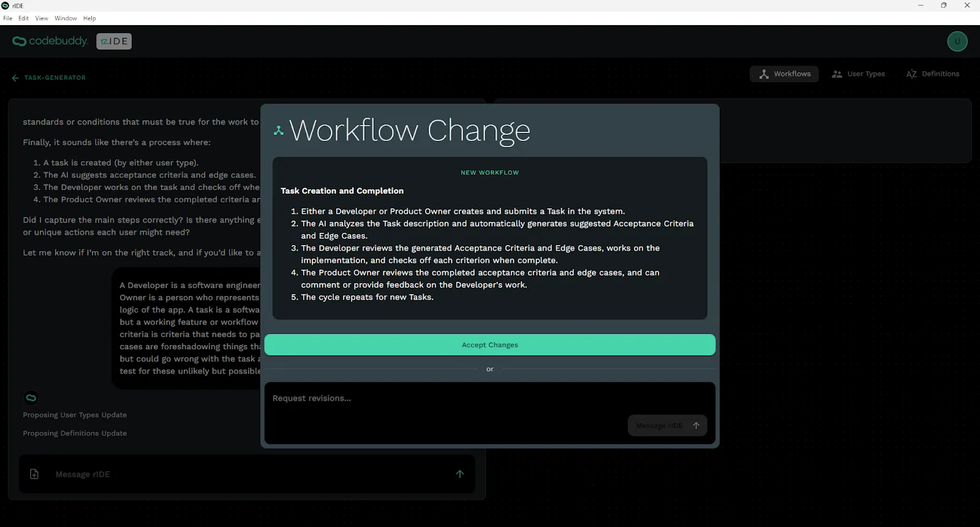Open the Window menu
This screenshot has width=980, height=527.
[x=66, y=18]
